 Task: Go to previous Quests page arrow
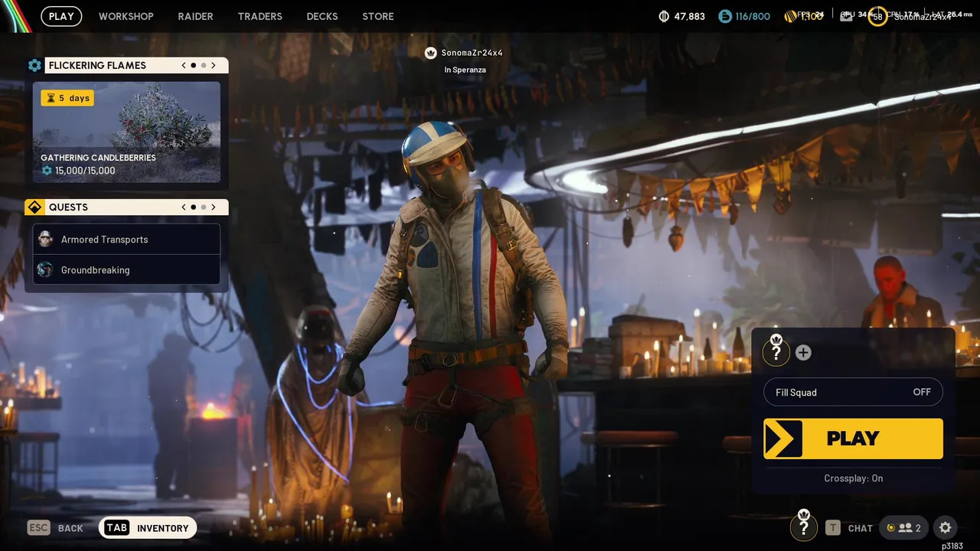pos(184,207)
